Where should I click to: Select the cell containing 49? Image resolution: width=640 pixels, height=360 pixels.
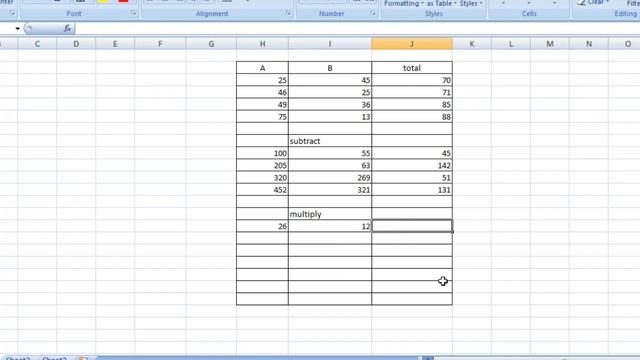pyautogui.click(x=262, y=104)
